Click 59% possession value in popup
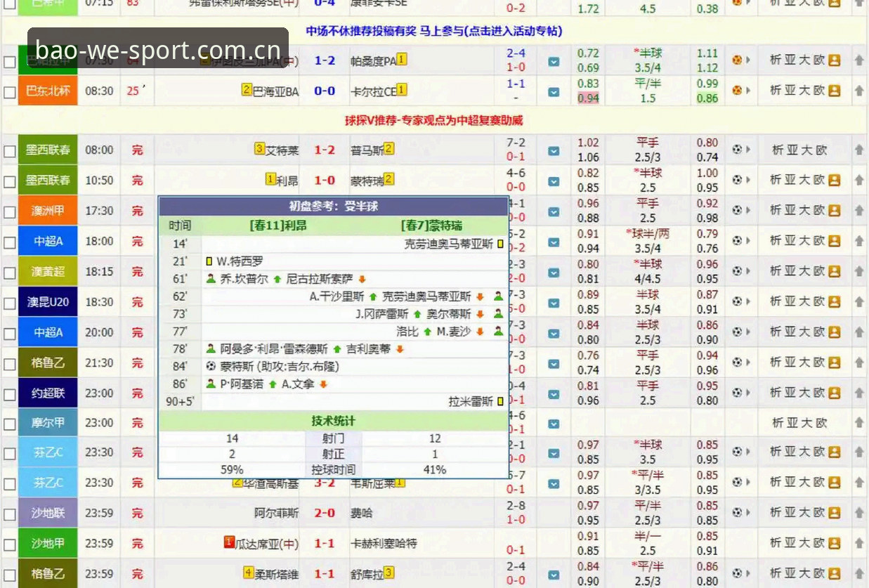869x588 pixels. [232, 469]
